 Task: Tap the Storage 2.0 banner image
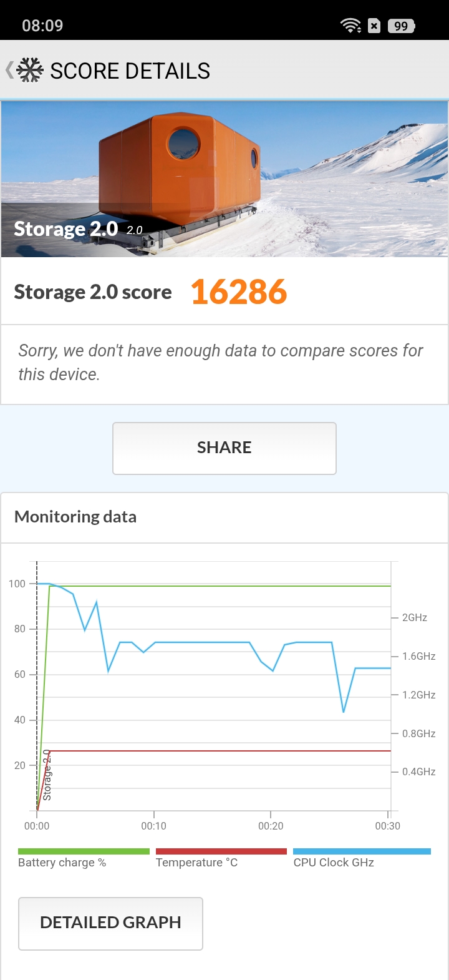click(x=224, y=179)
